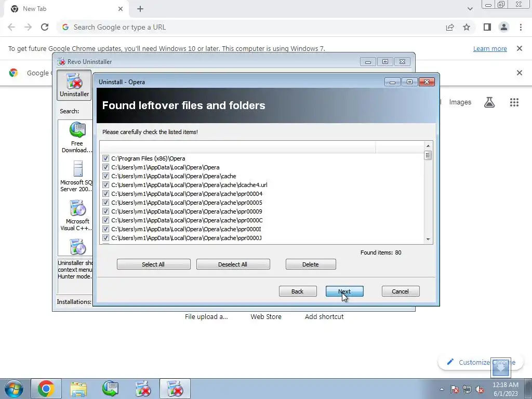Uncheck AppData\Local\Opera\Opera folder entry
532x399 pixels.
[x=105, y=167]
